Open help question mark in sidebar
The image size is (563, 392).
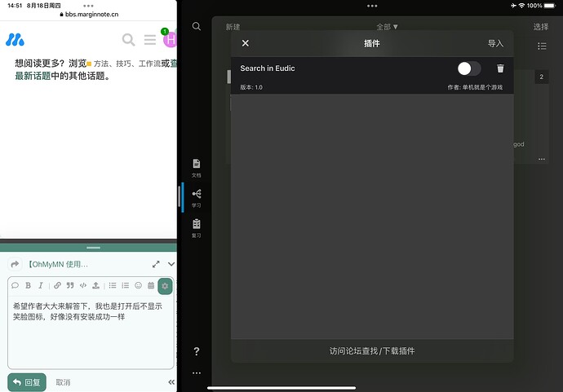pos(197,351)
